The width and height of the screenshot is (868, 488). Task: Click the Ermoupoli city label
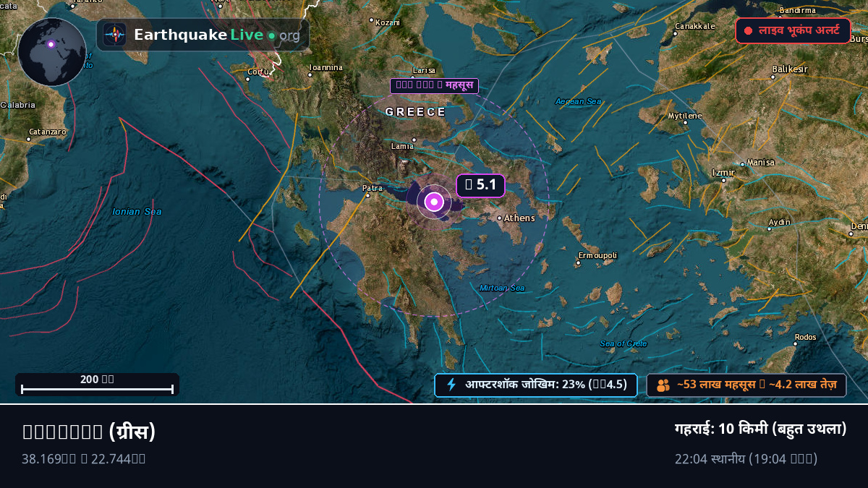point(597,255)
